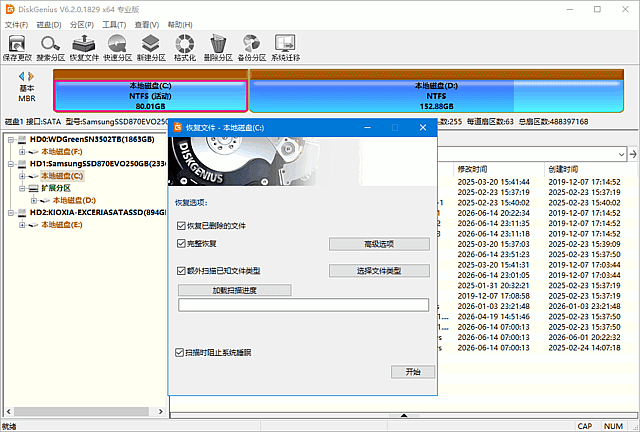Click the NUM indicator in status bar

[x=613, y=426]
